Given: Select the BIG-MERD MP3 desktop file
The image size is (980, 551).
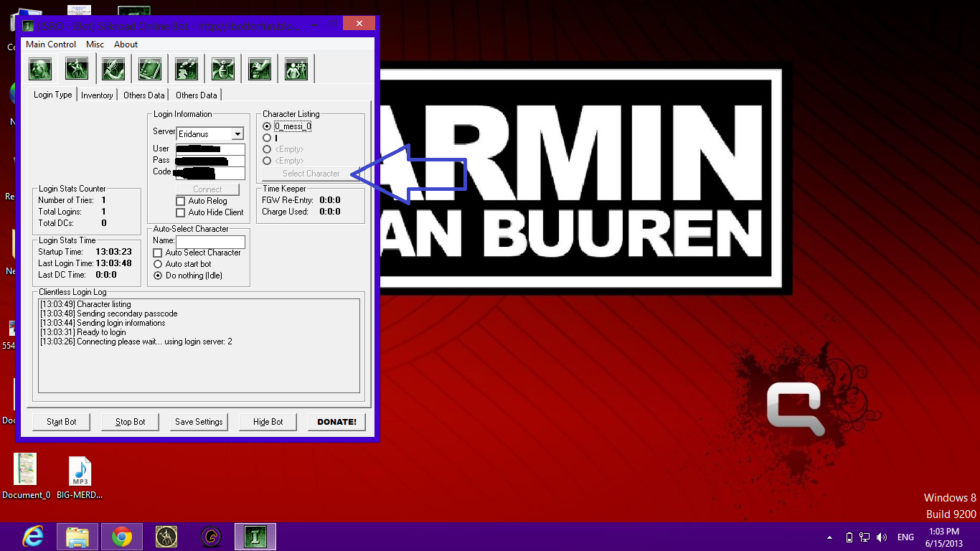Looking at the screenshot, I should pos(80,476).
